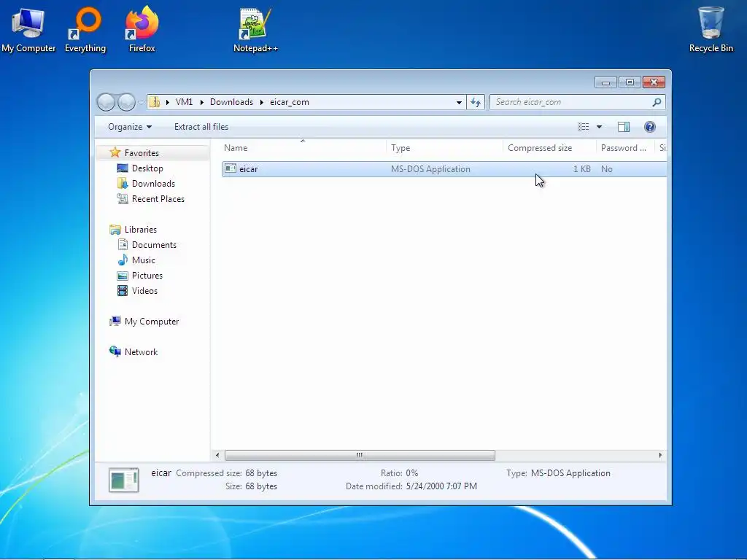
Task: Select eicar_com in the address path
Action: pyautogui.click(x=289, y=102)
